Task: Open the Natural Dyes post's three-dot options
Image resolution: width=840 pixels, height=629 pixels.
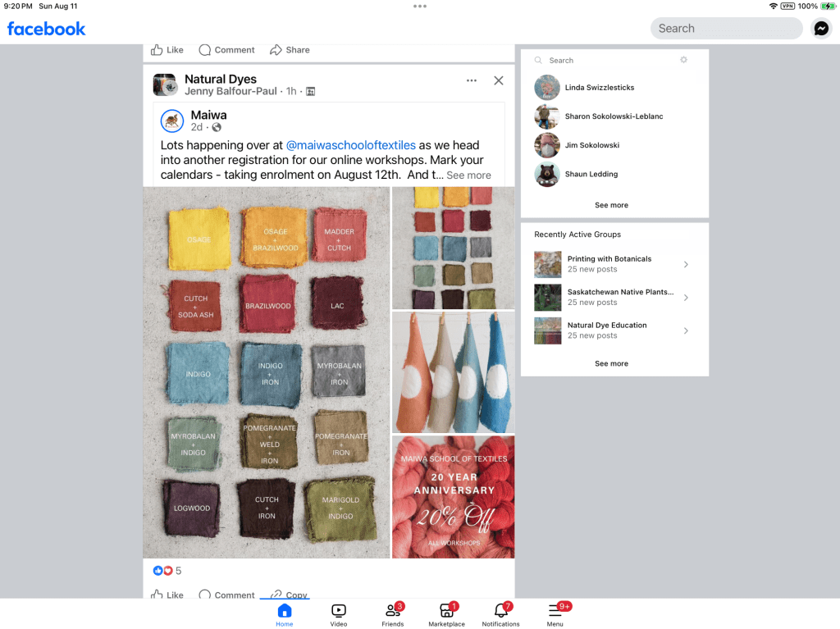Action: coord(471,80)
